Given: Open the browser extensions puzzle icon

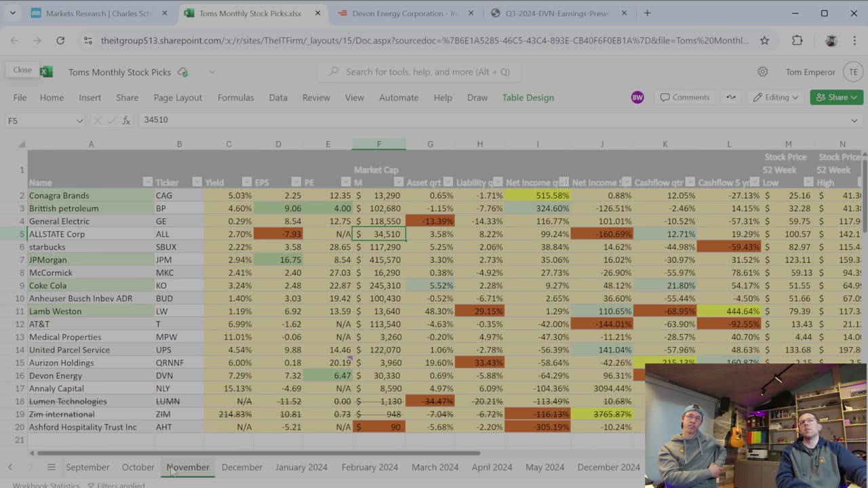Looking at the screenshot, I should [x=797, y=41].
